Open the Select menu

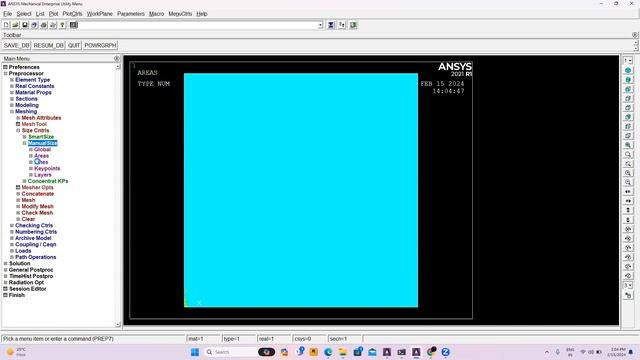point(24,14)
